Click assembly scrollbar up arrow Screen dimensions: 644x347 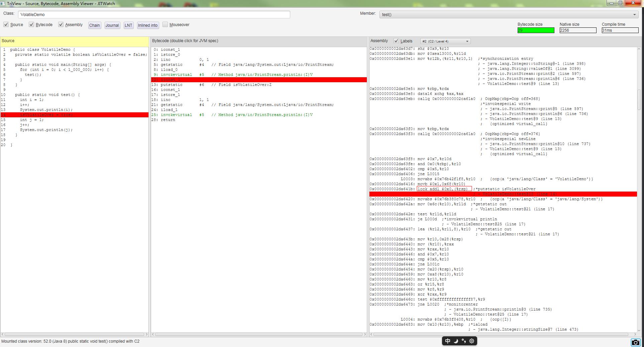pos(639,49)
